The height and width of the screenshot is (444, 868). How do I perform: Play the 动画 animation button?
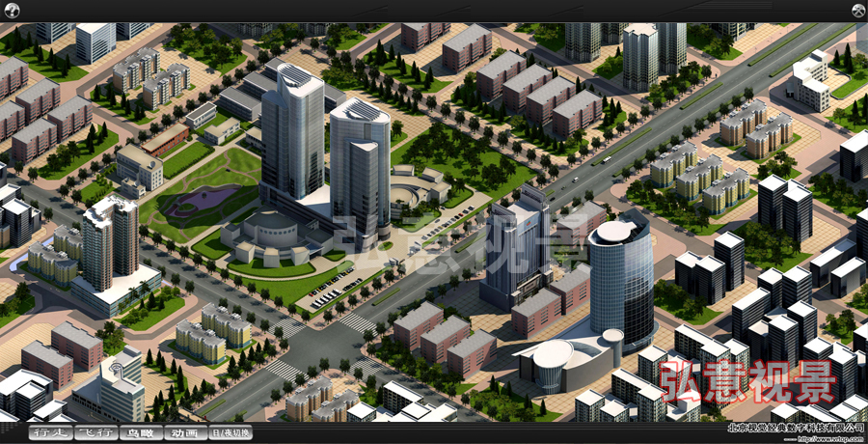click(185, 433)
